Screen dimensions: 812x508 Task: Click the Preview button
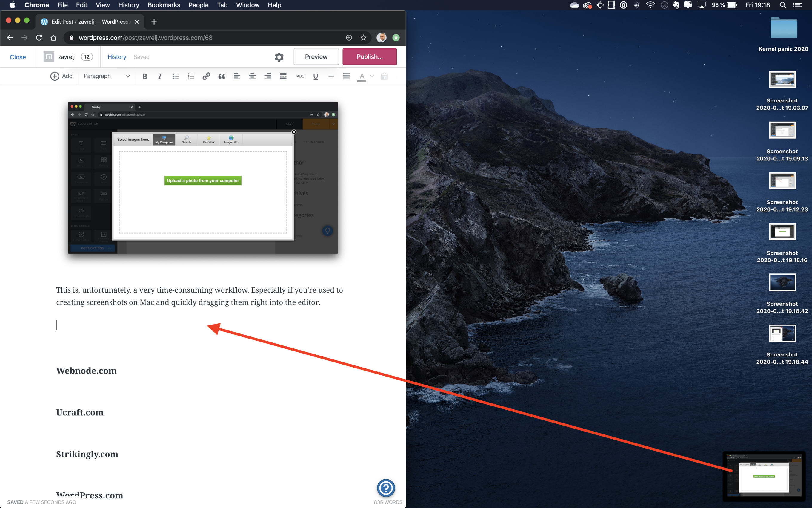(316, 57)
